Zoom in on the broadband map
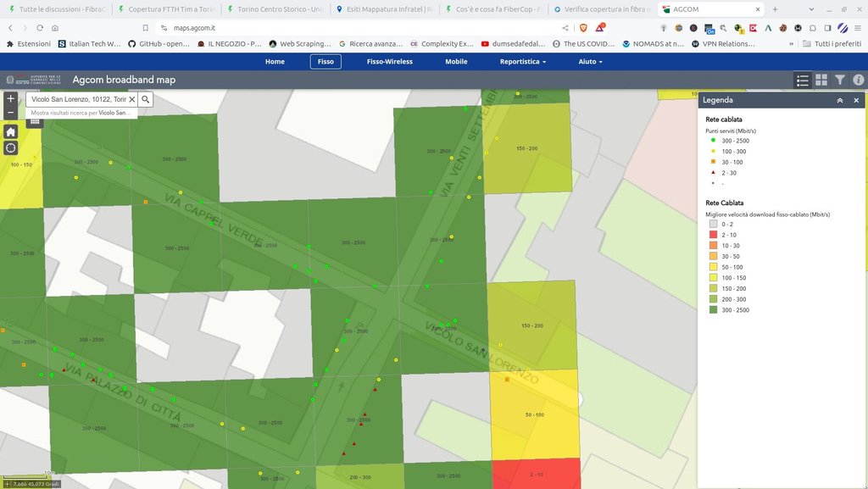 coord(10,98)
